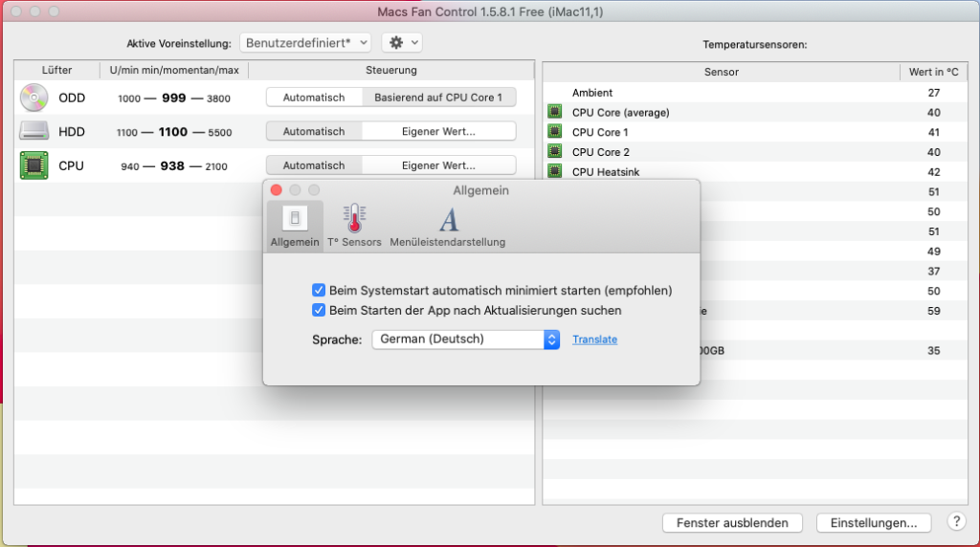Click the thermometer T° Sensors icon
The width and height of the screenshot is (980, 547).
(354, 218)
